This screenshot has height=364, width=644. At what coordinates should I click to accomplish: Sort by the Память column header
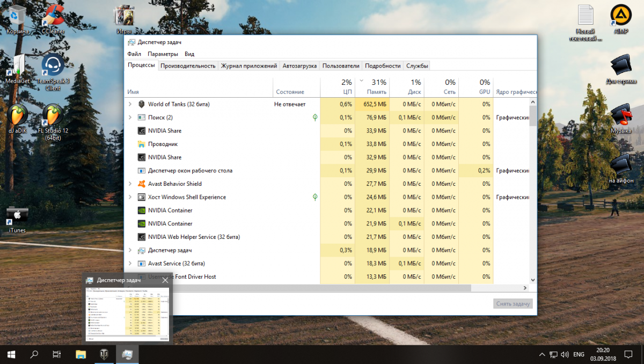point(372,88)
